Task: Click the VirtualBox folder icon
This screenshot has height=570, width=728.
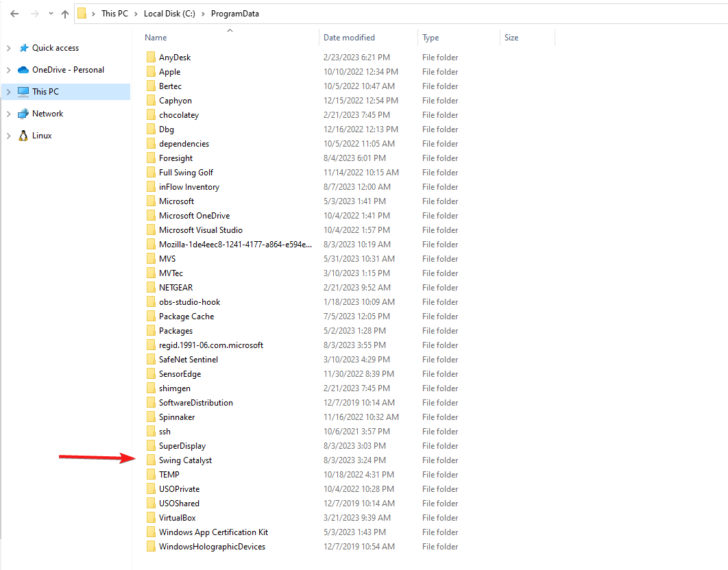Action: tap(151, 517)
